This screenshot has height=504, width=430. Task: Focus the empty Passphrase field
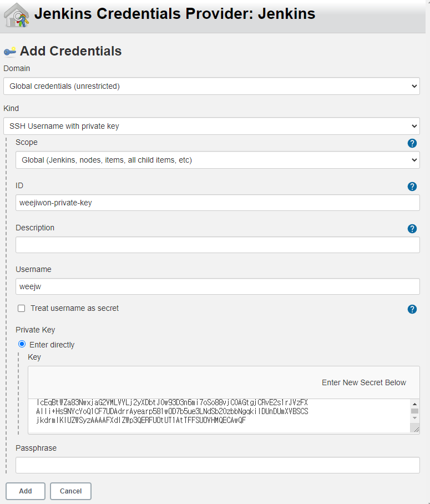pyautogui.click(x=217, y=465)
